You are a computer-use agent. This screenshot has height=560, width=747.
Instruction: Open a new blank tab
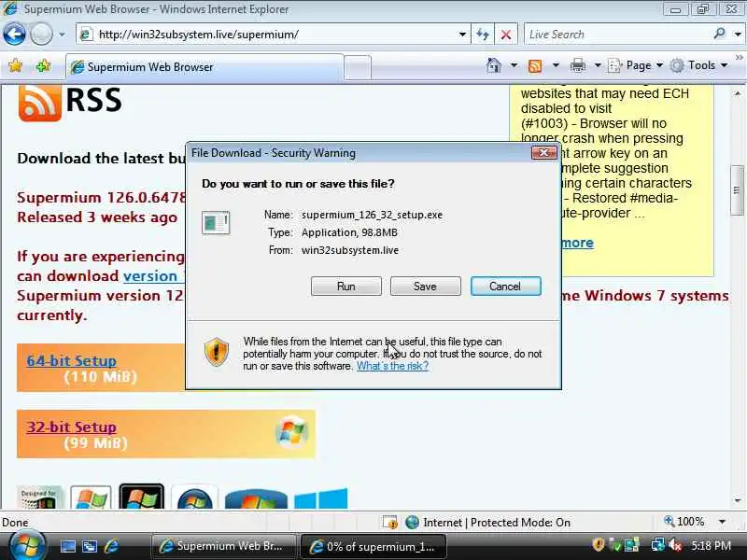tap(358, 67)
